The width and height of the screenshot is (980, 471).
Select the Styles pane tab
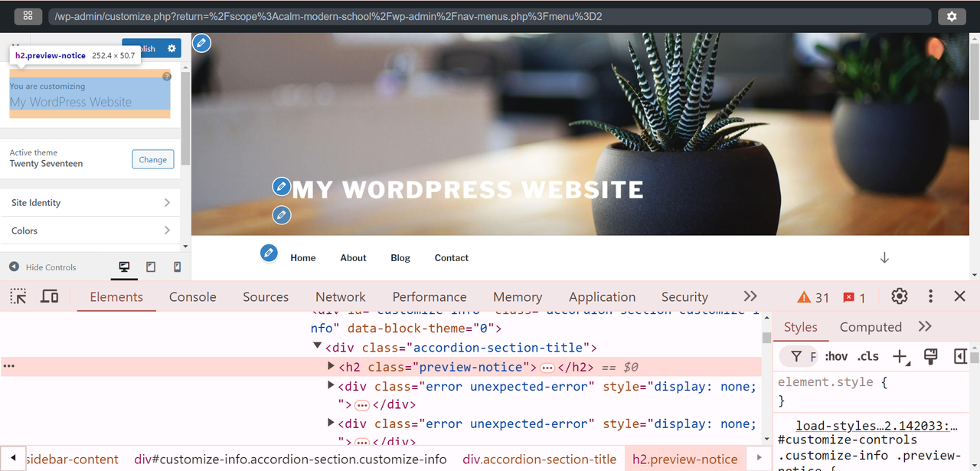point(801,327)
